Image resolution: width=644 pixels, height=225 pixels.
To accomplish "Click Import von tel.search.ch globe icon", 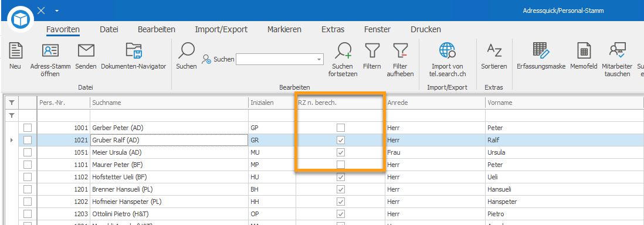I will [447, 50].
